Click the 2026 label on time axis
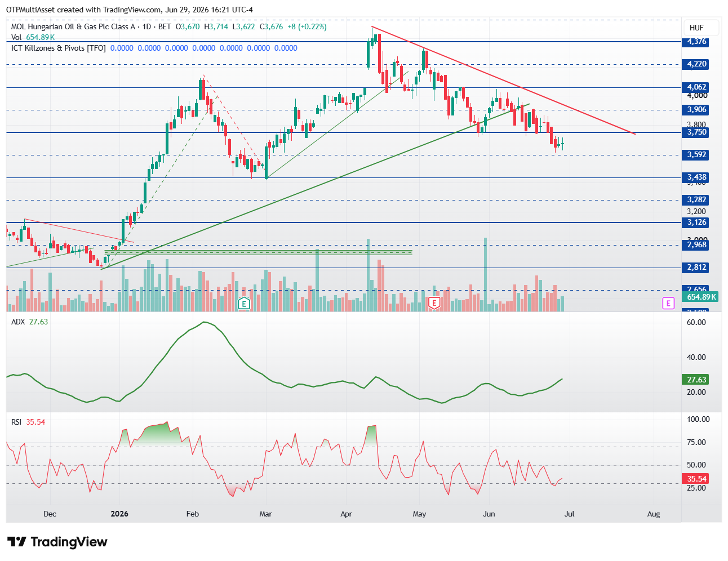The height and width of the screenshot is (561, 728). (x=119, y=514)
